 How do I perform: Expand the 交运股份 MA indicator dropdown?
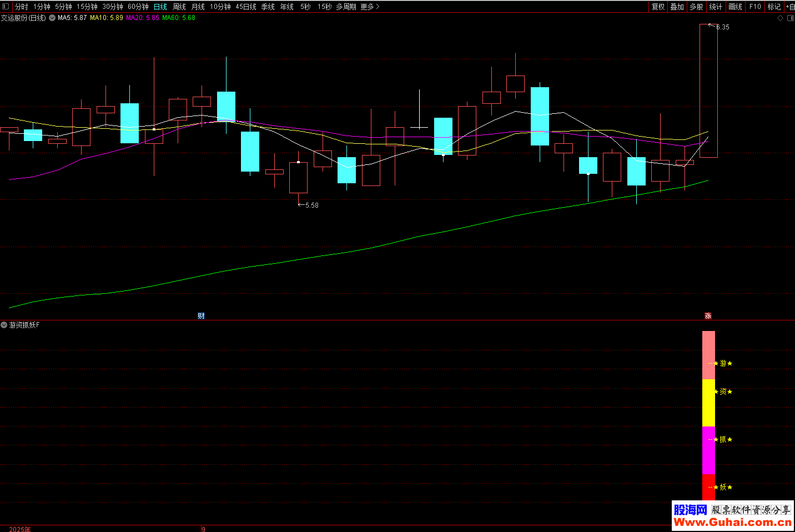52,18
